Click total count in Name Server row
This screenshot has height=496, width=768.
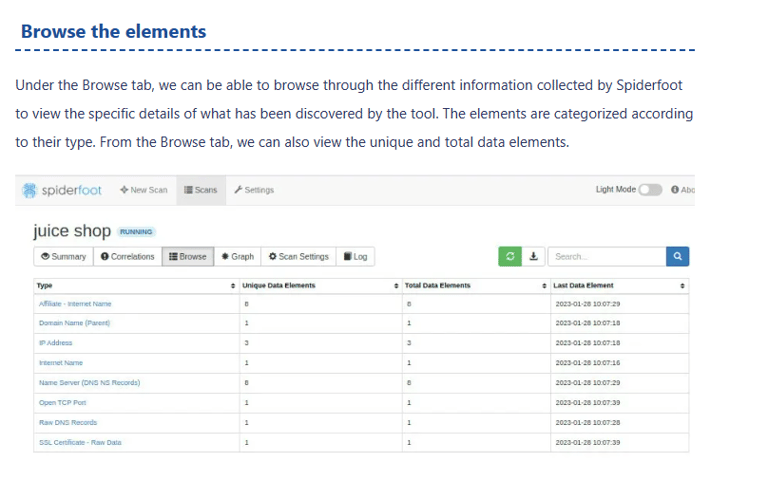(408, 382)
